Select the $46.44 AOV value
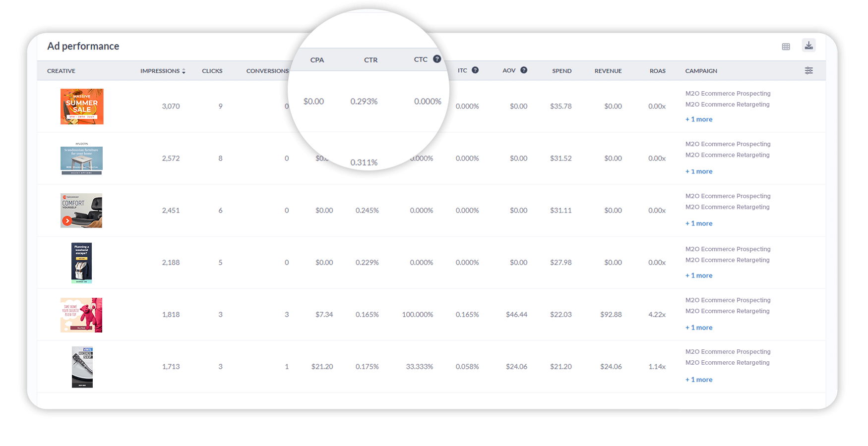Screen dimensions: 868x446 pos(517,314)
